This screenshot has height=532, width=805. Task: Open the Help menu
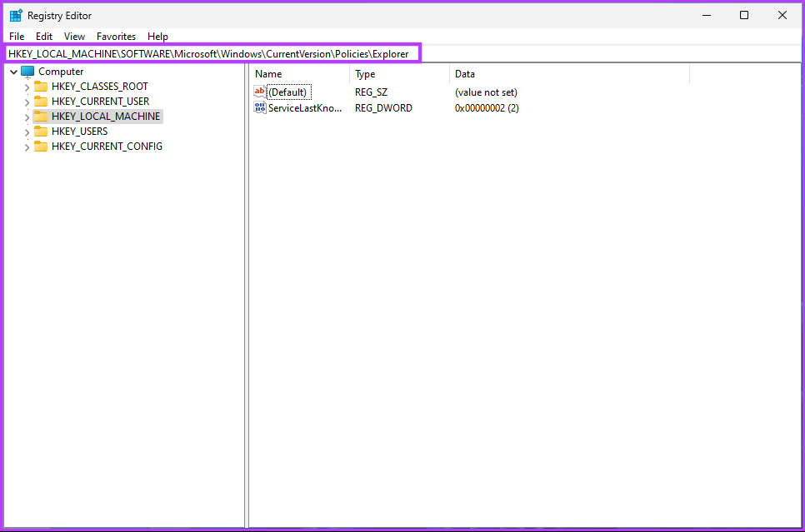click(x=157, y=37)
